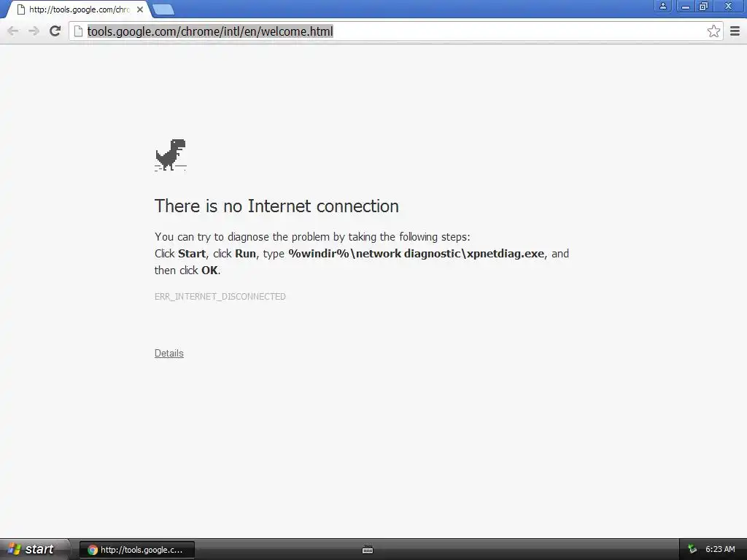747x560 pixels.
Task: Restore down the Chrome window
Action: pyautogui.click(x=704, y=6)
